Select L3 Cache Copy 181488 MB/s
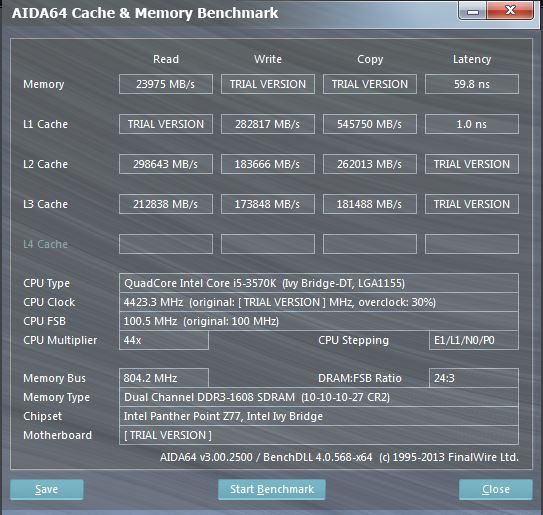The image size is (543, 515). click(x=370, y=204)
